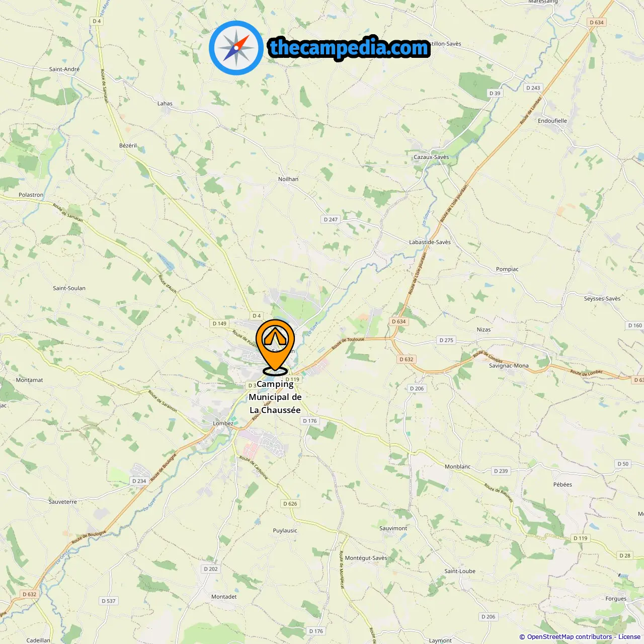644x644 pixels.
Task: Click the orange campsite tent marker
Action: pyautogui.click(x=275, y=346)
